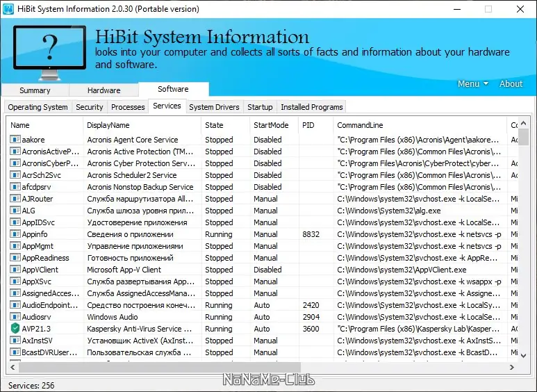537x392 pixels.
Task: Click the vertical scrollbar thumb
Action: click(x=523, y=137)
